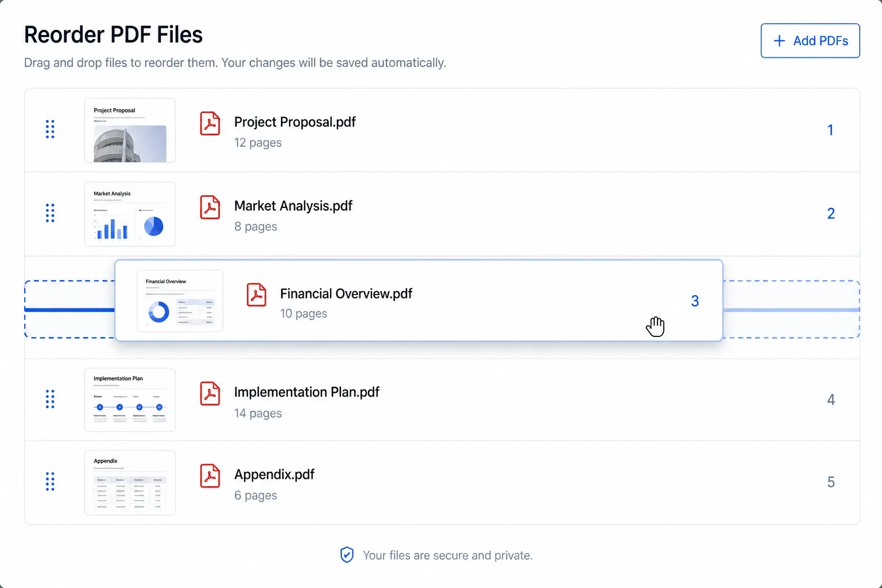
Task: Click the '6 pages' label
Action: [x=256, y=495]
